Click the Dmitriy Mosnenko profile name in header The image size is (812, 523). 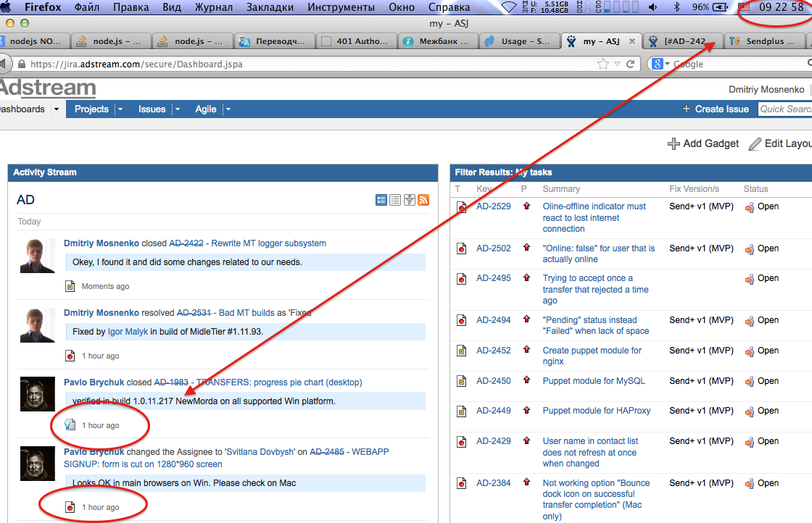click(x=766, y=90)
